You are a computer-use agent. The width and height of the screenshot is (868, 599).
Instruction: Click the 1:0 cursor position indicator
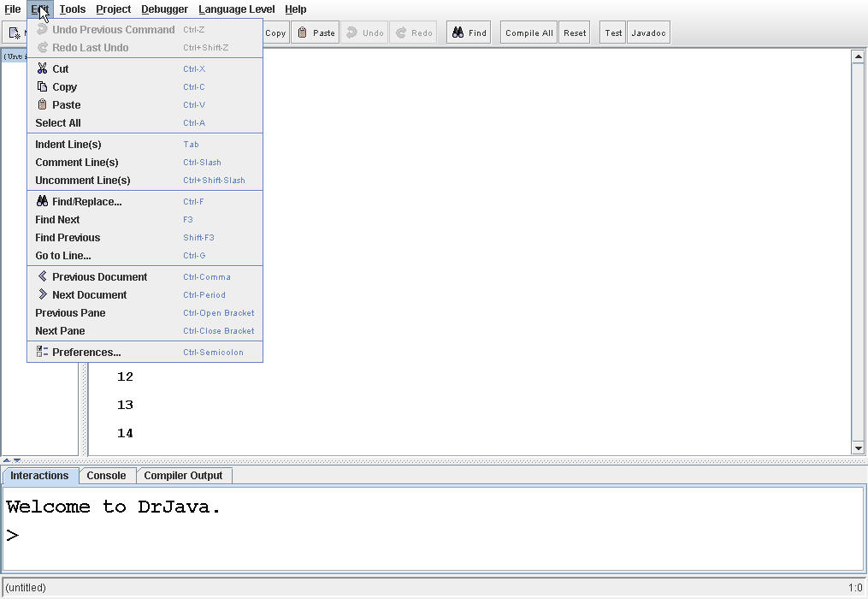855,587
